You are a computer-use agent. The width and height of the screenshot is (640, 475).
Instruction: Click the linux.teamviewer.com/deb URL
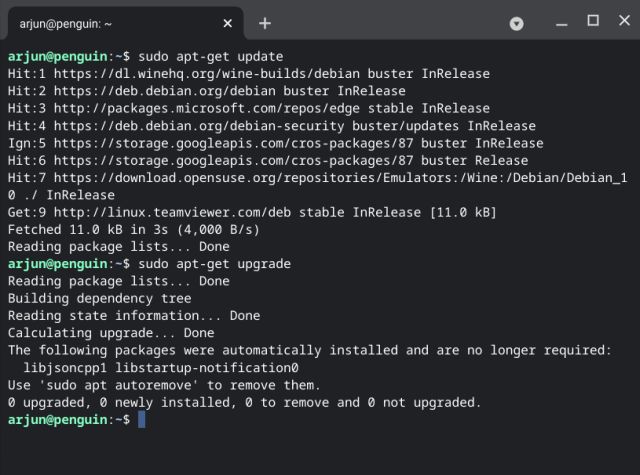tap(172, 213)
